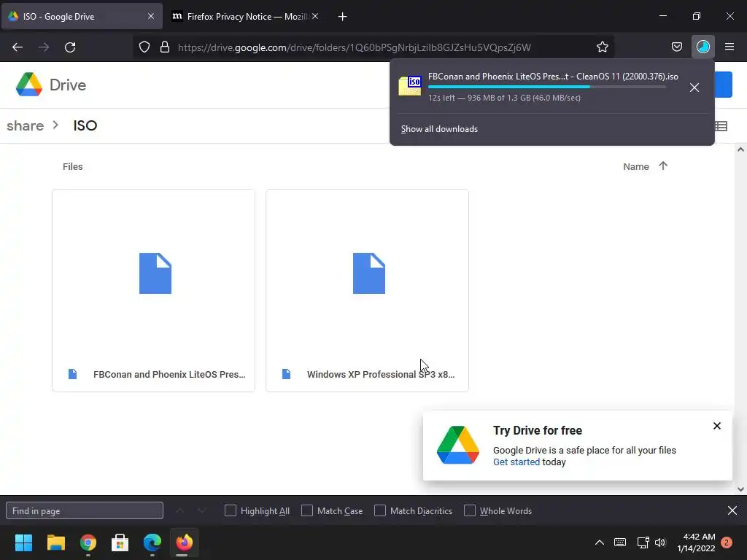
Task: Switch to the ISO - Google Drive tab
Action: 82,16
